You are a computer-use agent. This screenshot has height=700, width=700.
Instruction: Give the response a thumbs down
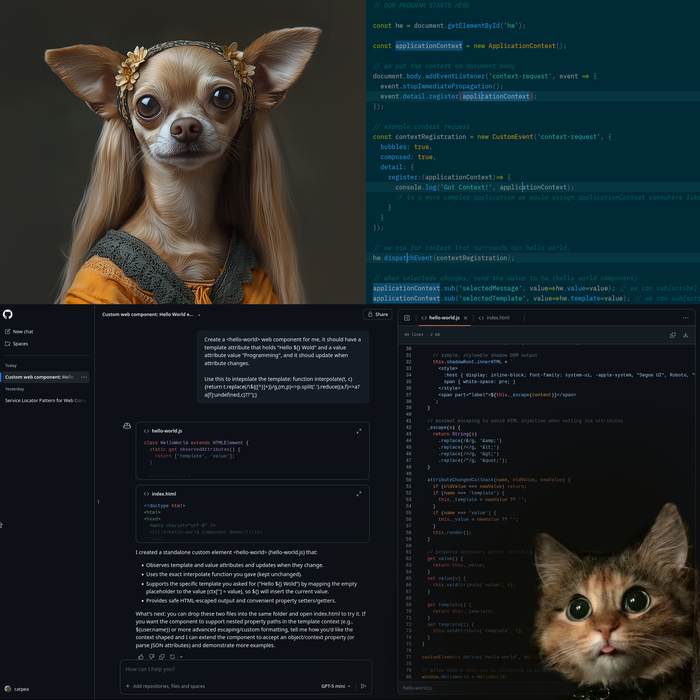(151, 656)
